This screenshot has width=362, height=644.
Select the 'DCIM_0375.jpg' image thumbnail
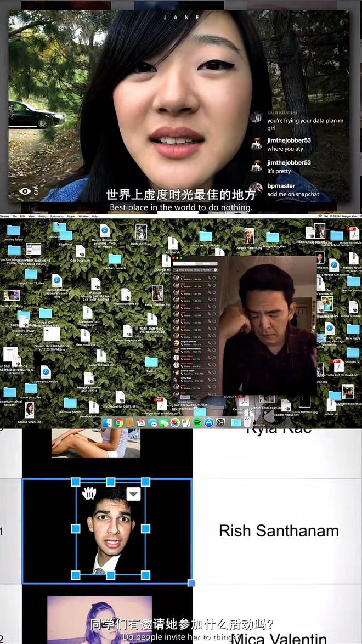141,232
